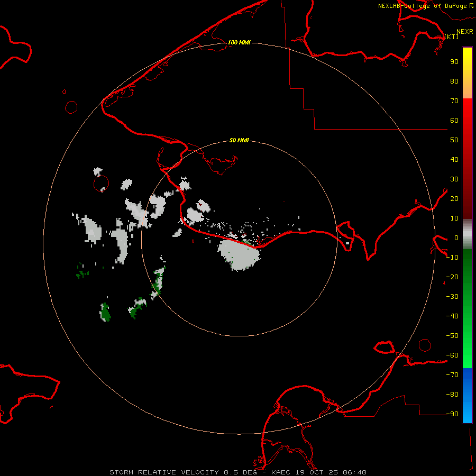
Task: Pick the blue bottom segment of the color bar
Action: [x=467, y=396]
